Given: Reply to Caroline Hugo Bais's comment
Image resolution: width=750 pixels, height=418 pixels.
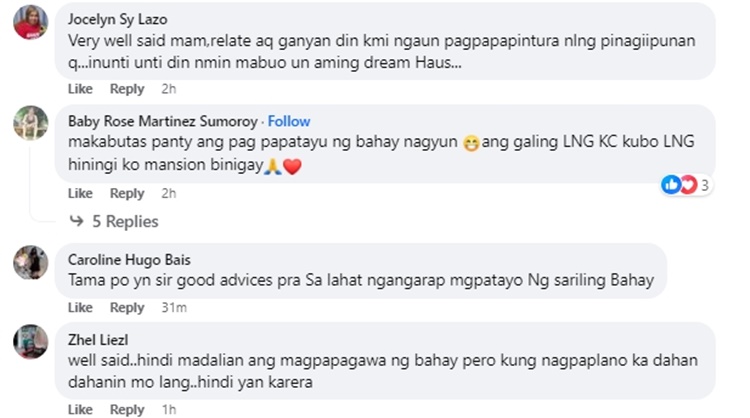Looking at the screenshot, I should [127, 308].
